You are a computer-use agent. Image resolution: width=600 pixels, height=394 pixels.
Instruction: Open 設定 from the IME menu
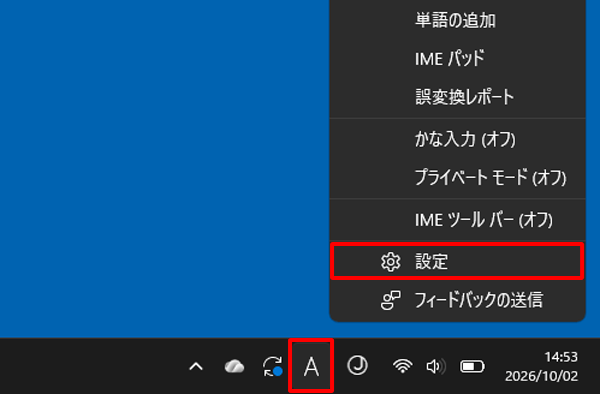[x=457, y=261]
